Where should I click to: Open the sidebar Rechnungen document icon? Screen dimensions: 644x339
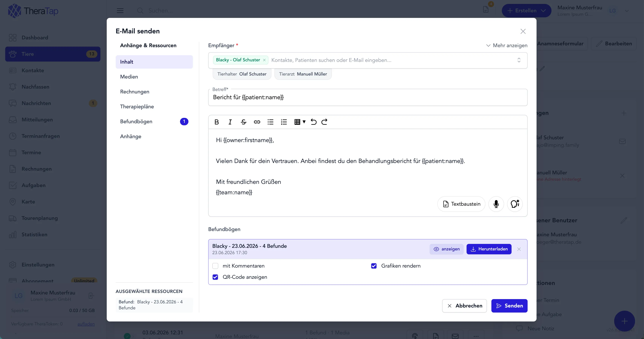point(12,169)
